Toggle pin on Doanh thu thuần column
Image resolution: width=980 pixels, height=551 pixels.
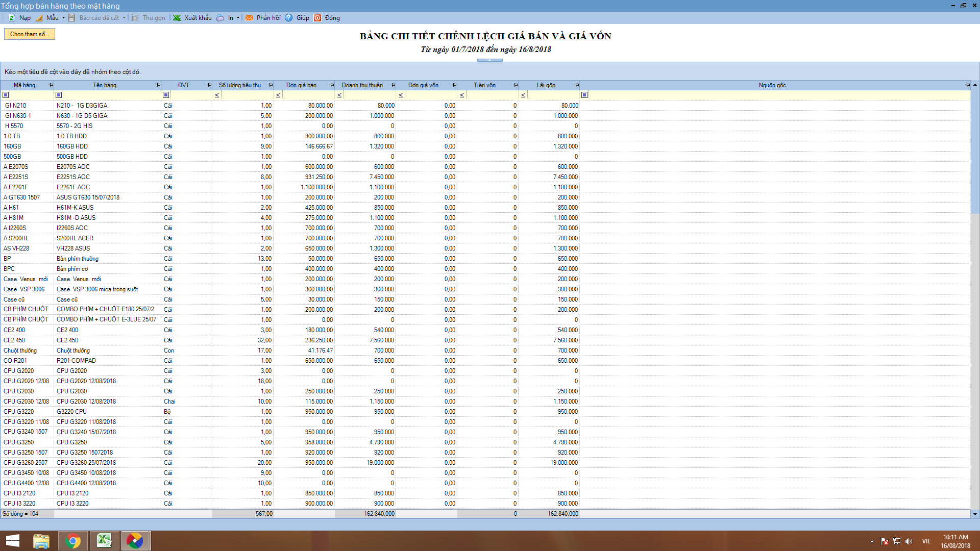click(x=393, y=85)
